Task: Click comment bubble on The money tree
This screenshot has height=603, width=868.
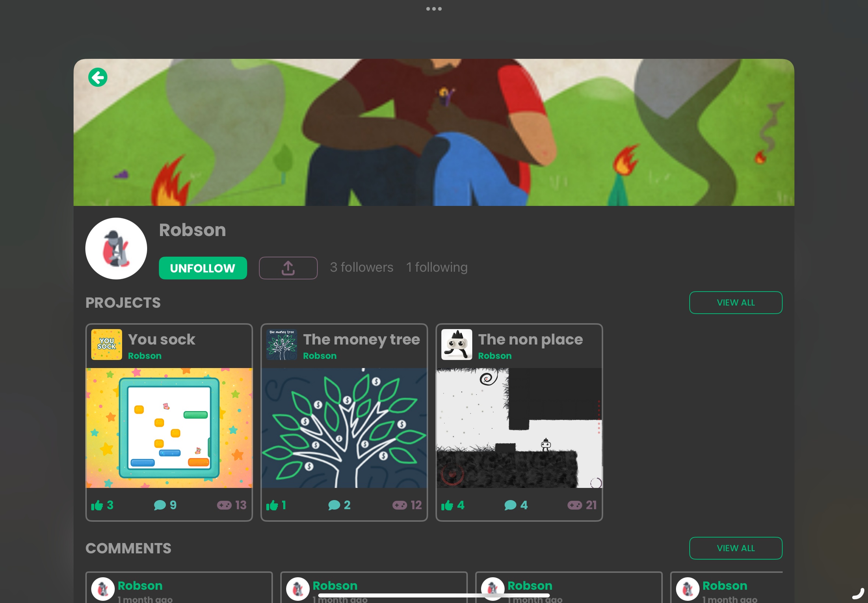Action: (334, 505)
